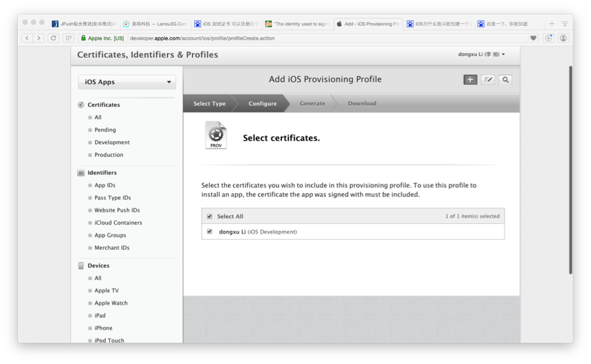Screen dimensions: 591x364
Task: Click the PROV provisioning file icon
Action: coord(216,135)
